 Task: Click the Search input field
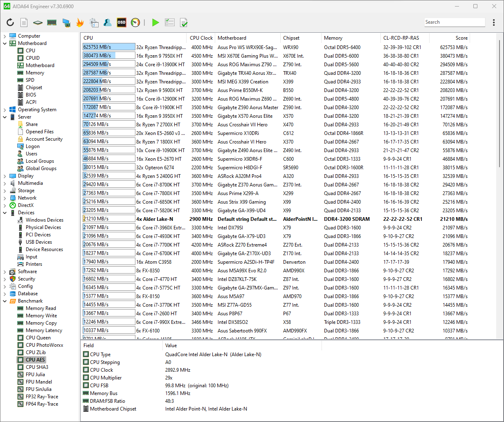coord(454,22)
